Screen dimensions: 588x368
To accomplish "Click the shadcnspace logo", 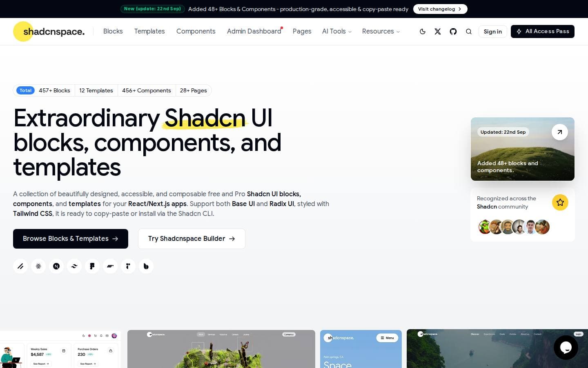I will [49, 31].
